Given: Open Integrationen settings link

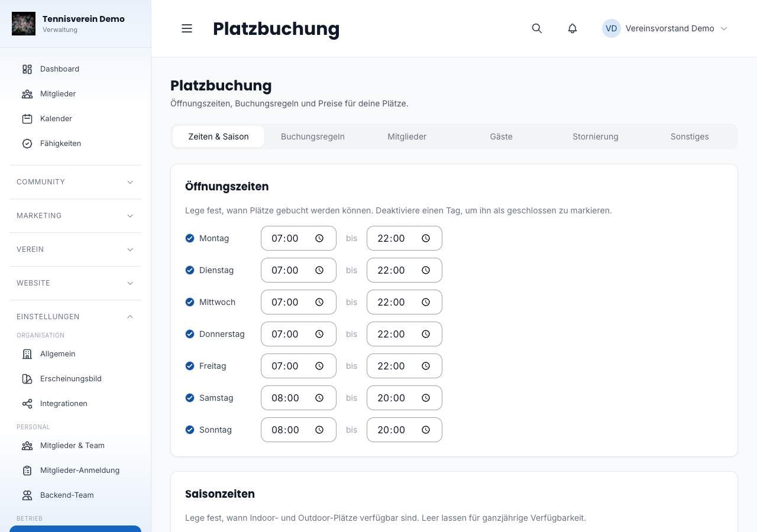Looking at the screenshot, I should click(x=76, y=404).
